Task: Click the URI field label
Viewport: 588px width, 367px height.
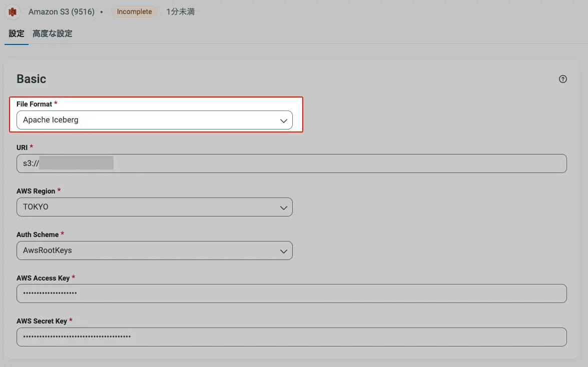Action: 22,147
